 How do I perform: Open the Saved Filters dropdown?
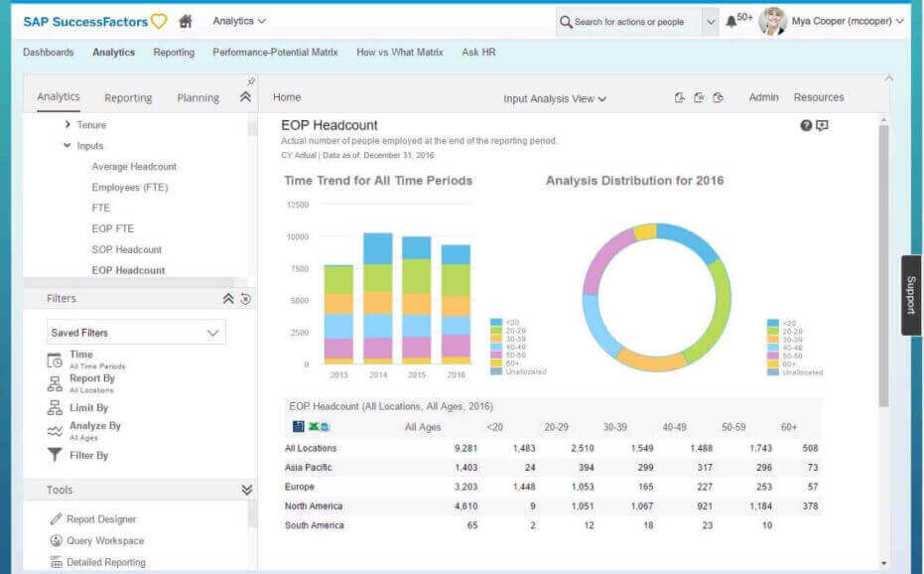[136, 333]
